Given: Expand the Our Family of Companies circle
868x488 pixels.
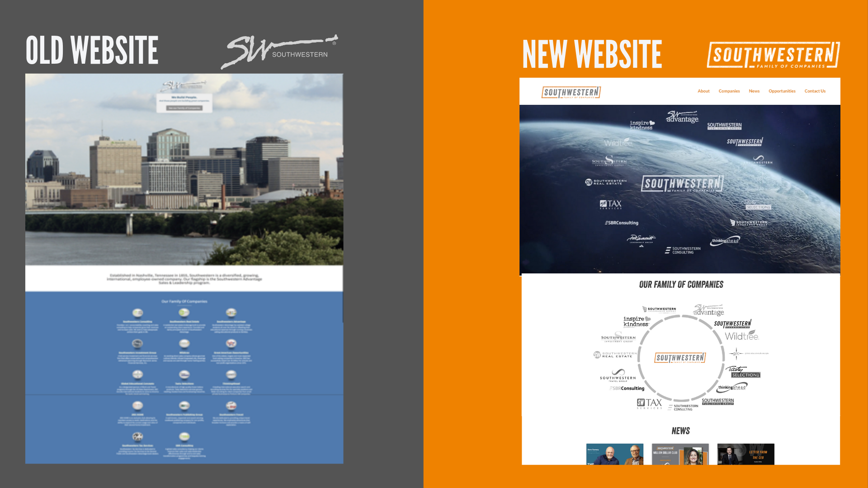Looking at the screenshot, I should tap(679, 357).
